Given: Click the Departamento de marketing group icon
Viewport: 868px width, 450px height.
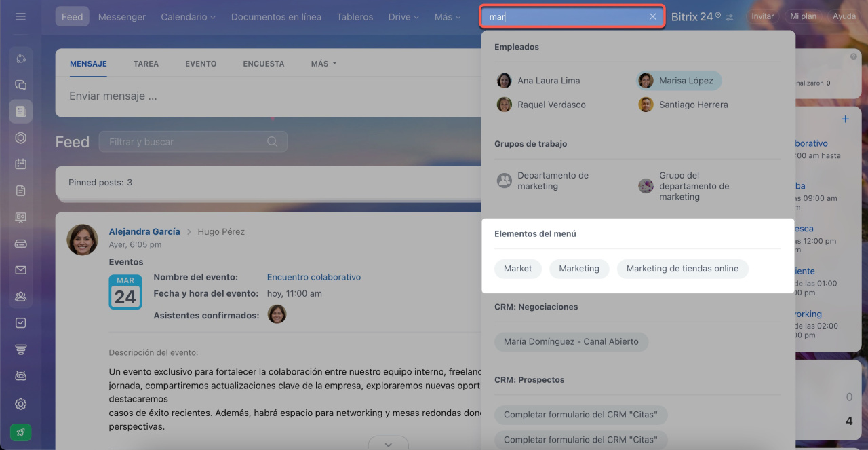Looking at the screenshot, I should click(x=504, y=181).
